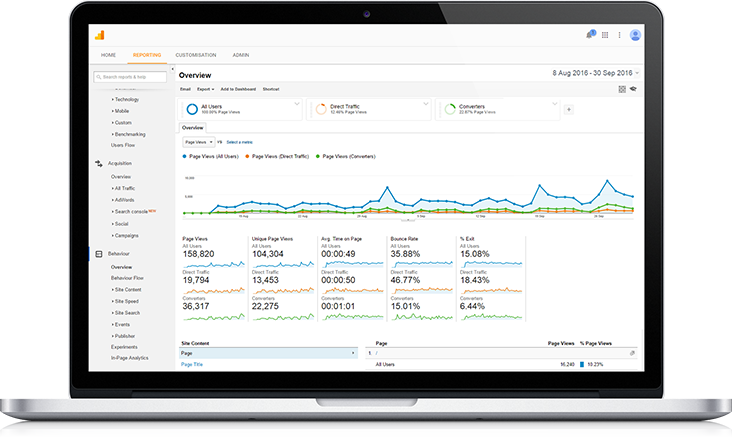
Task: Click the Email button
Action: coord(185,89)
